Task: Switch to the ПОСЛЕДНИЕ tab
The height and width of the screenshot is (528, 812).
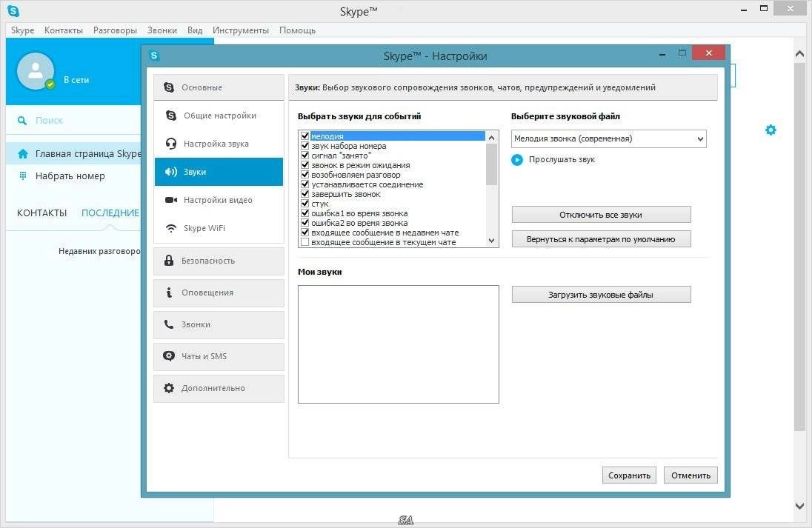Action: pyautogui.click(x=110, y=213)
